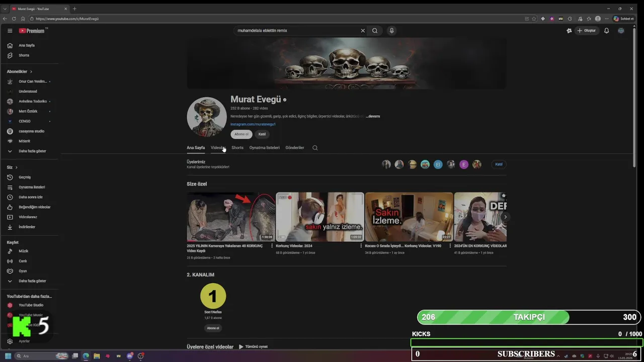Viewport: 644px width, 362px height.
Task: Click Katıl next to Abone ol
Action: pos(262,134)
